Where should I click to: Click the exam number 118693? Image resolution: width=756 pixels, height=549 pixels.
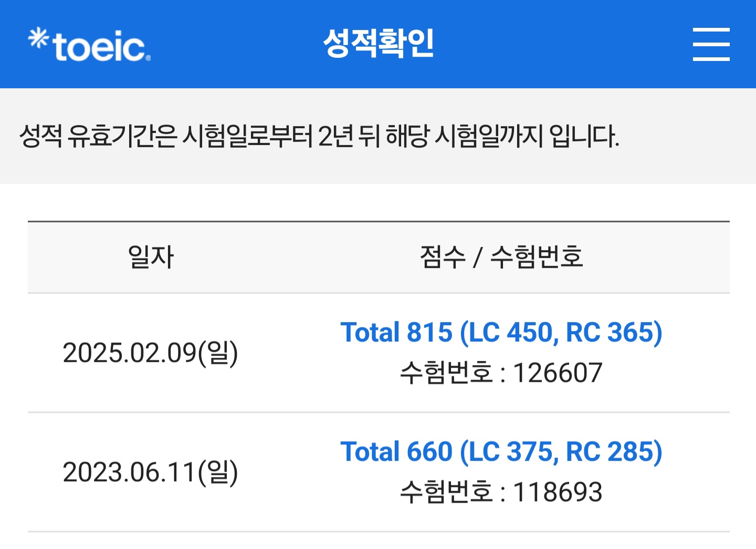(558, 492)
